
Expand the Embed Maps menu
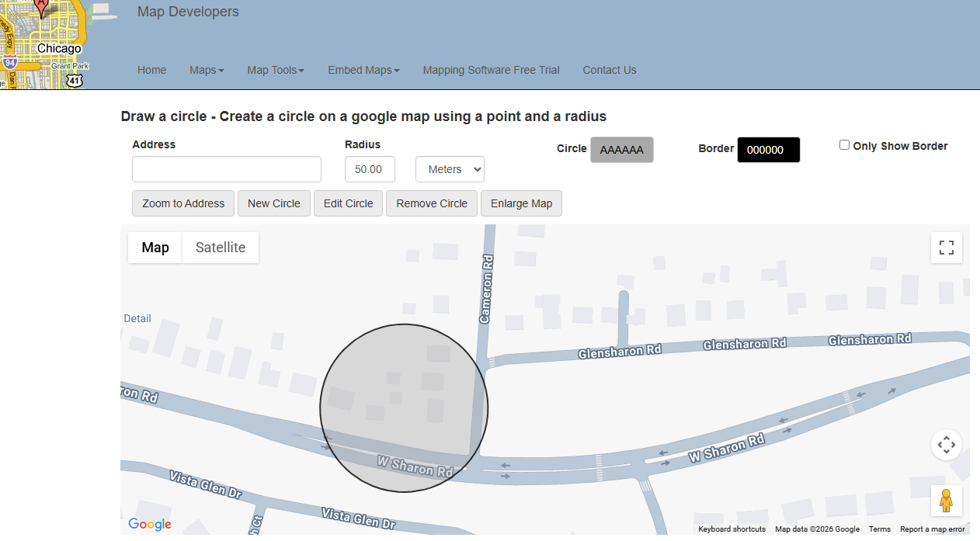(363, 70)
